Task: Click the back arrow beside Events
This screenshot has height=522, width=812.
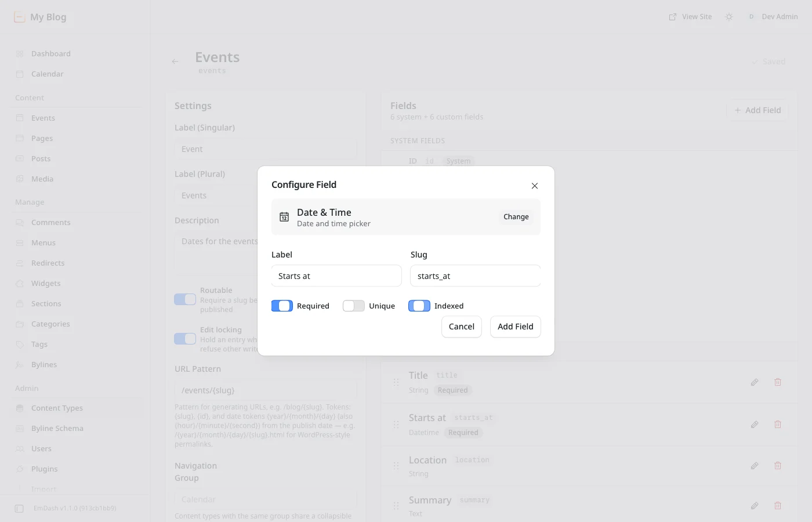Action: pyautogui.click(x=175, y=61)
